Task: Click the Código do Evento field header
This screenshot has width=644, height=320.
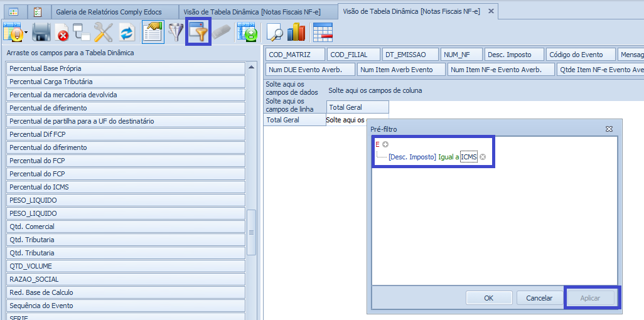Action: [x=581, y=55]
